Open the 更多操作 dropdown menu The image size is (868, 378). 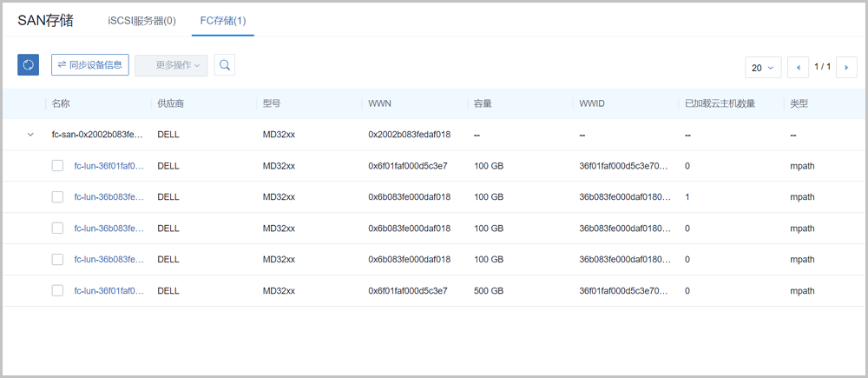coord(171,65)
